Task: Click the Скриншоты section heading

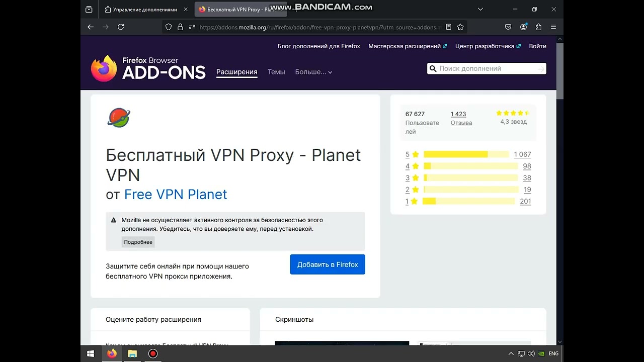Action: point(294,319)
